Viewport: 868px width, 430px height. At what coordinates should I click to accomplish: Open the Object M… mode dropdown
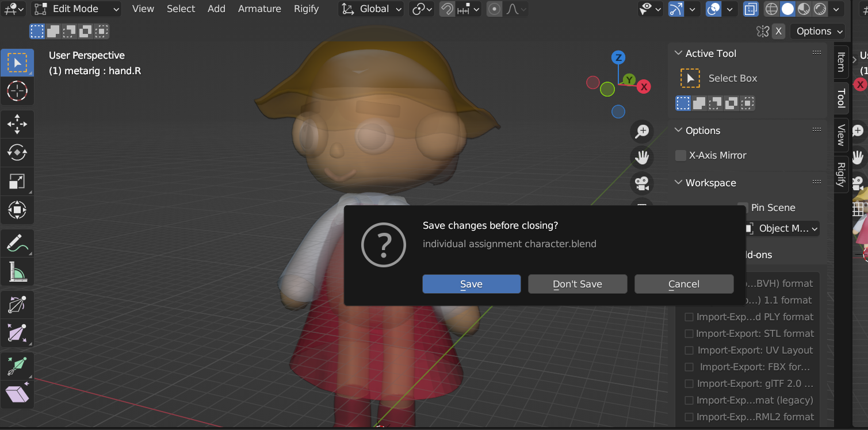(x=782, y=228)
